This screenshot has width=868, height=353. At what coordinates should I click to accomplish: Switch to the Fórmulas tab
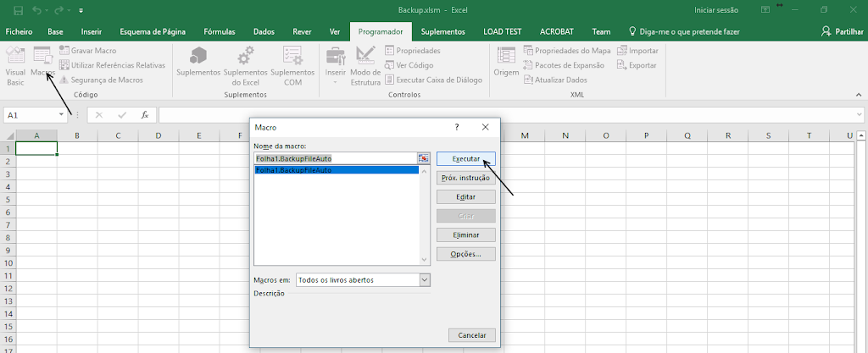(x=220, y=31)
